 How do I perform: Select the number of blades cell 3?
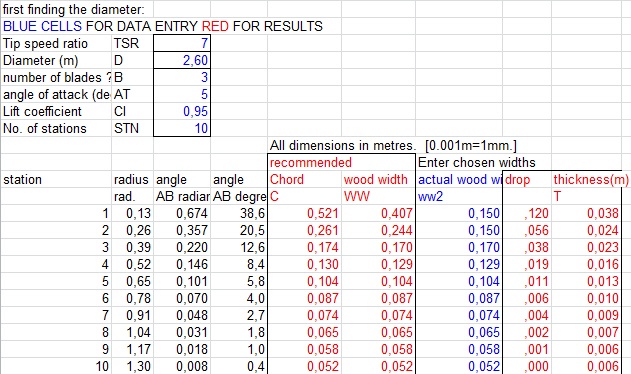click(182, 77)
